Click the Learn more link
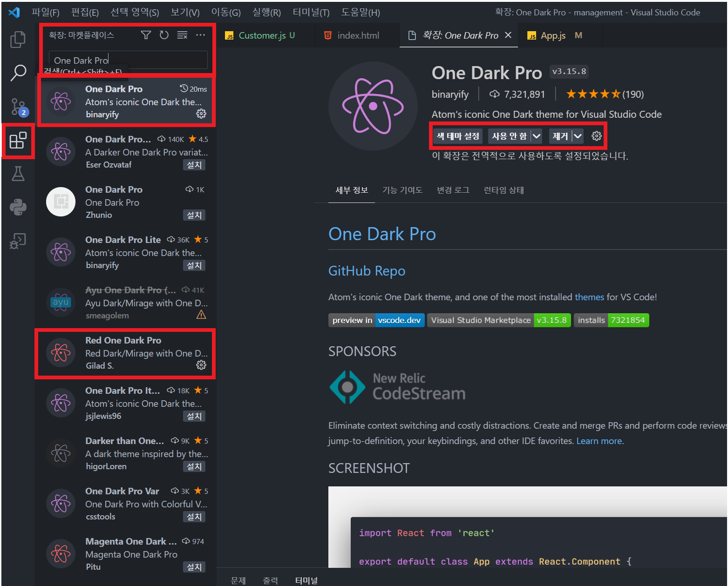 pos(599,441)
